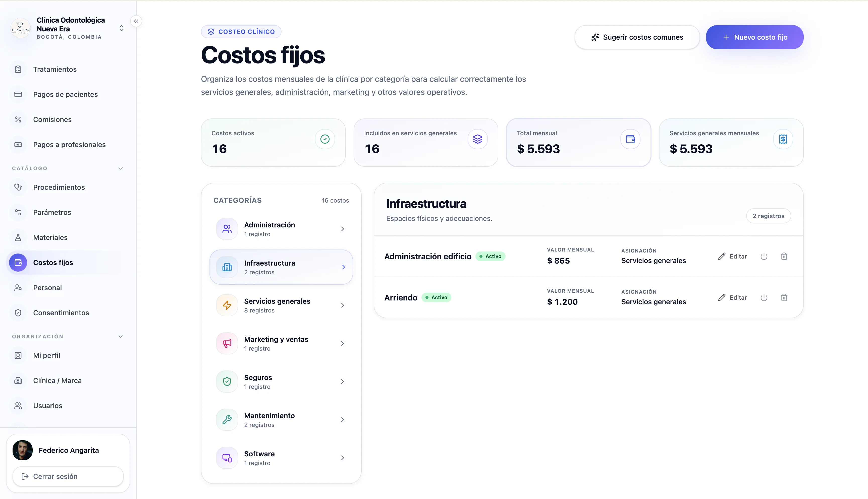868x499 pixels.
Task: Click the Seguros shield-check icon
Action: click(227, 382)
